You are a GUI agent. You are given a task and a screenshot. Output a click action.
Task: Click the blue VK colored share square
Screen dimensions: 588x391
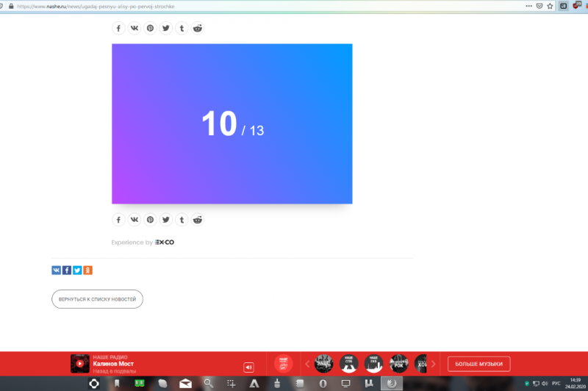(56, 270)
